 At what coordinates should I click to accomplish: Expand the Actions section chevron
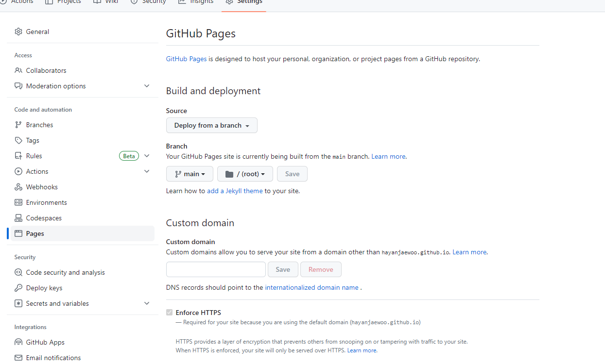147,171
